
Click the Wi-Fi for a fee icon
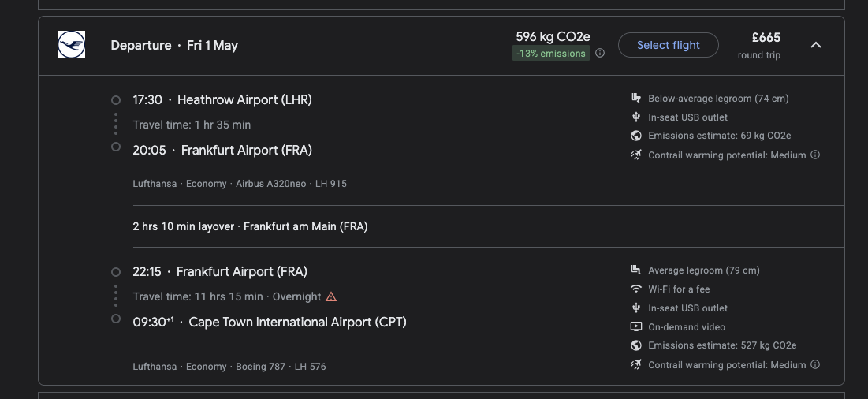636,289
